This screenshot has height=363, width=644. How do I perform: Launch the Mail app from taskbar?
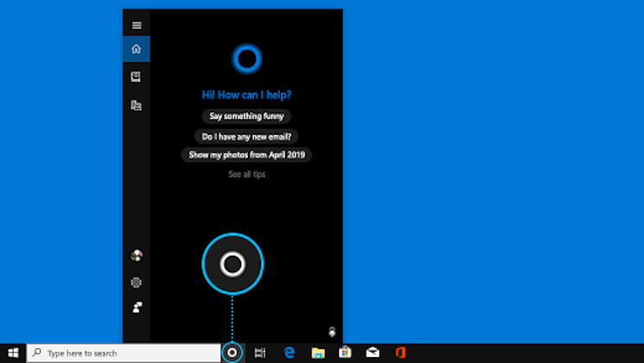pyautogui.click(x=373, y=353)
